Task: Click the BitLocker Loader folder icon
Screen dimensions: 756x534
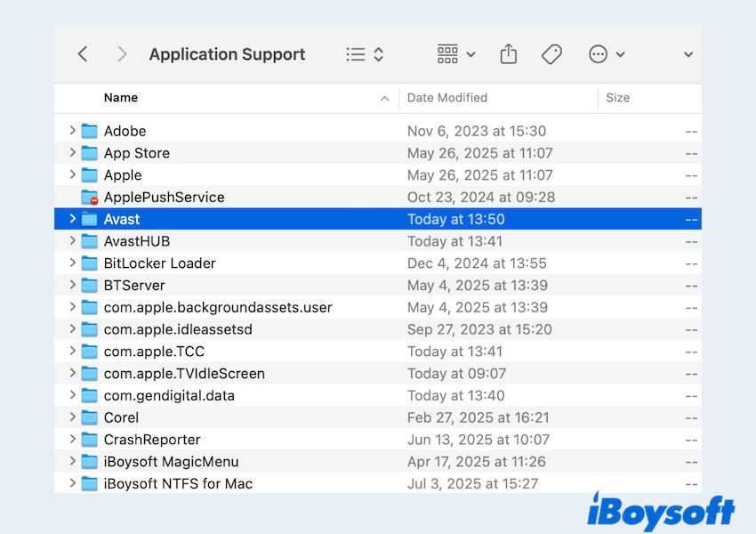Action: coord(89,263)
